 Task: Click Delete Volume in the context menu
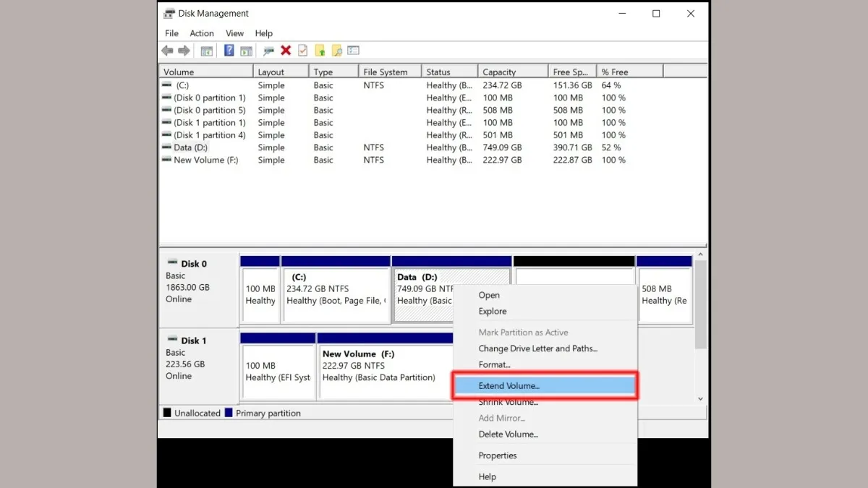[508, 435]
